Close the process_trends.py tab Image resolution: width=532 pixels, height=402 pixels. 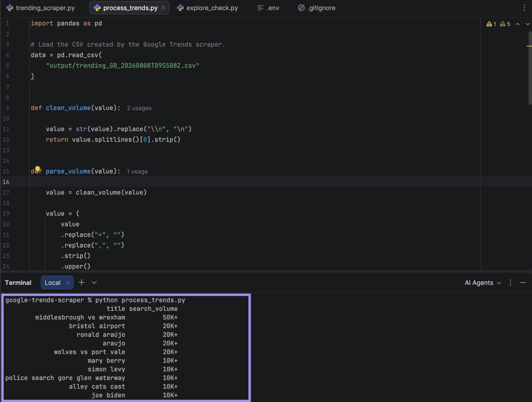click(x=163, y=8)
